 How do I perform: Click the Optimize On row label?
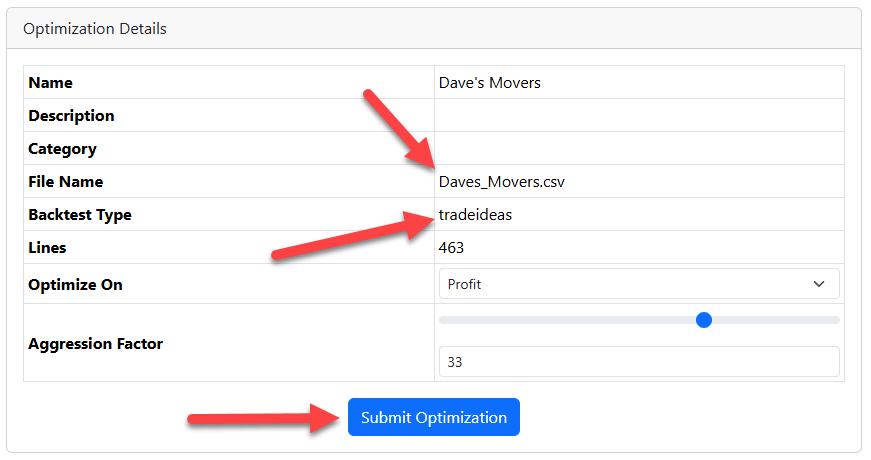[x=76, y=284]
